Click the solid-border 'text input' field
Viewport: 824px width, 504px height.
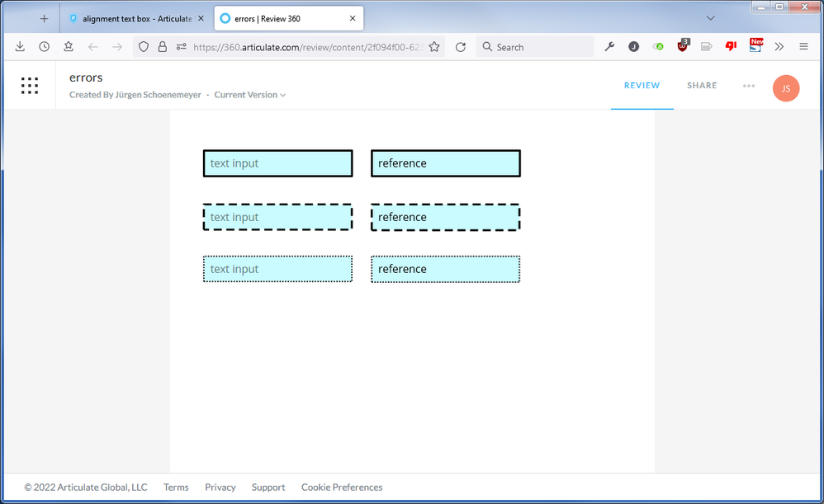pyautogui.click(x=278, y=163)
